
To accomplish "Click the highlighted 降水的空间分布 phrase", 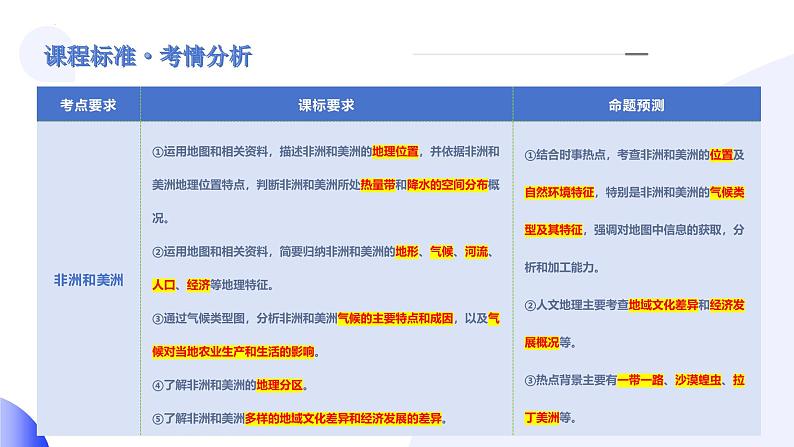I will pyautogui.click(x=447, y=185).
